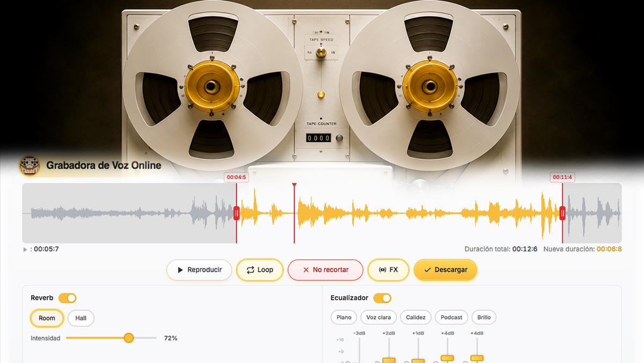This screenshot has width=644, height=363.
Task: Disable the Reverb toggle switch
Action: tap(68, 298)
